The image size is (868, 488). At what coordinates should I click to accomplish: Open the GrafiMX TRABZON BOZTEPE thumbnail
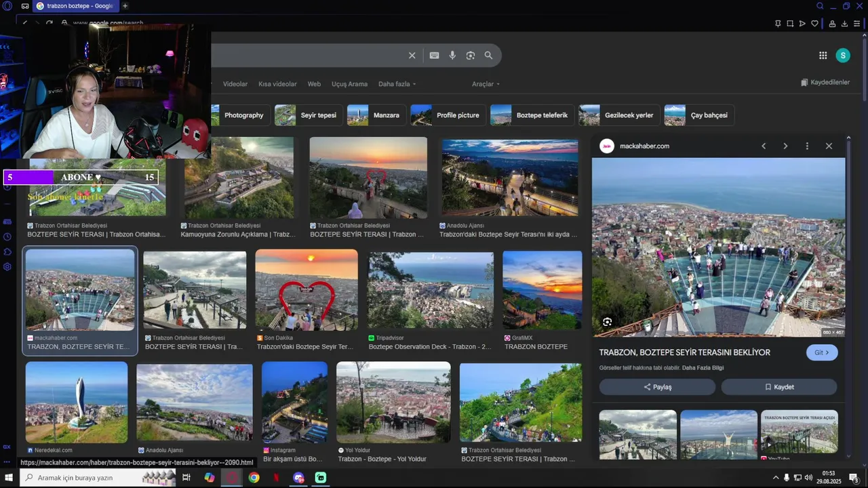click(542, 290)
